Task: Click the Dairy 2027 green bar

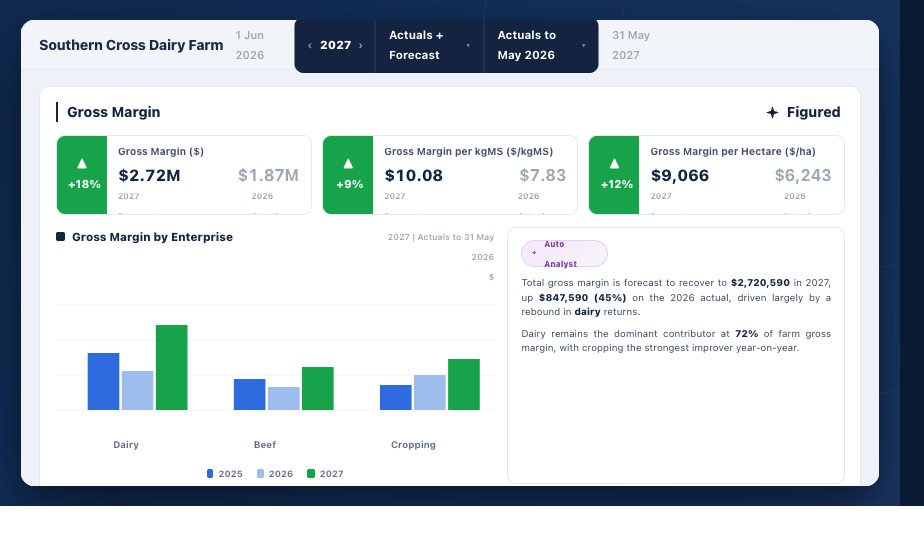Action: point(171,367)
